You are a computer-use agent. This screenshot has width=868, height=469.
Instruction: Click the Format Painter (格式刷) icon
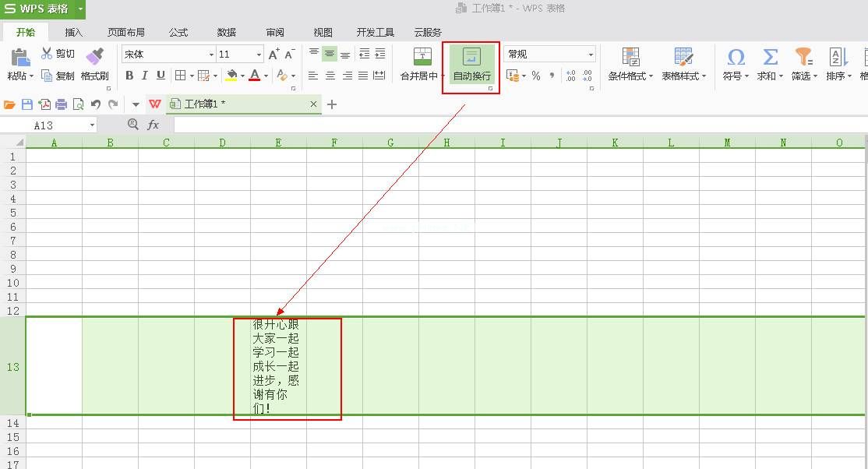coord(94,58)
